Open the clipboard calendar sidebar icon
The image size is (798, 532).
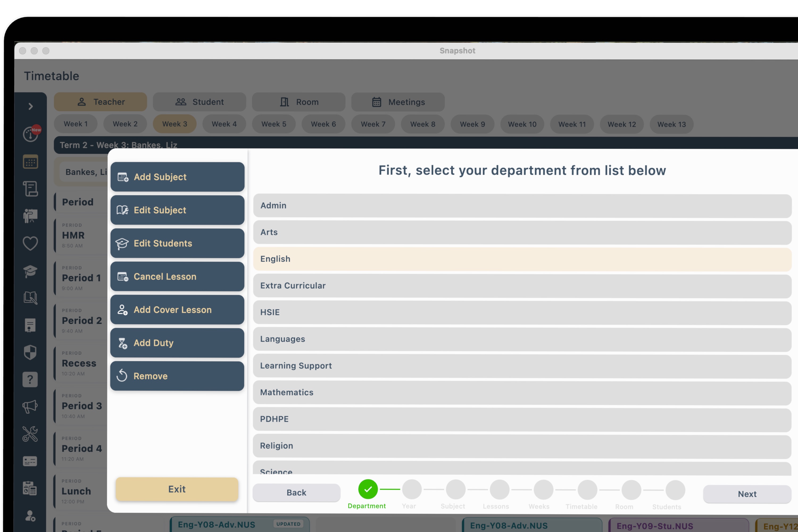pos(30,489)
